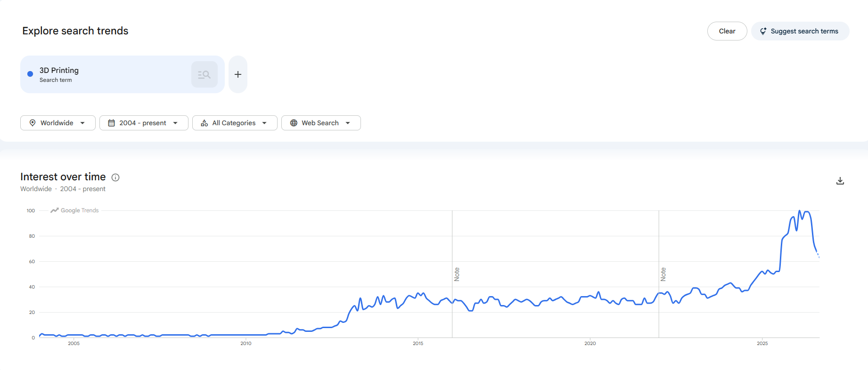The height and width of the screenshot is (370, 868).
Task: Click the 3D Printing search term field
Action: click(x=123, y=74)
